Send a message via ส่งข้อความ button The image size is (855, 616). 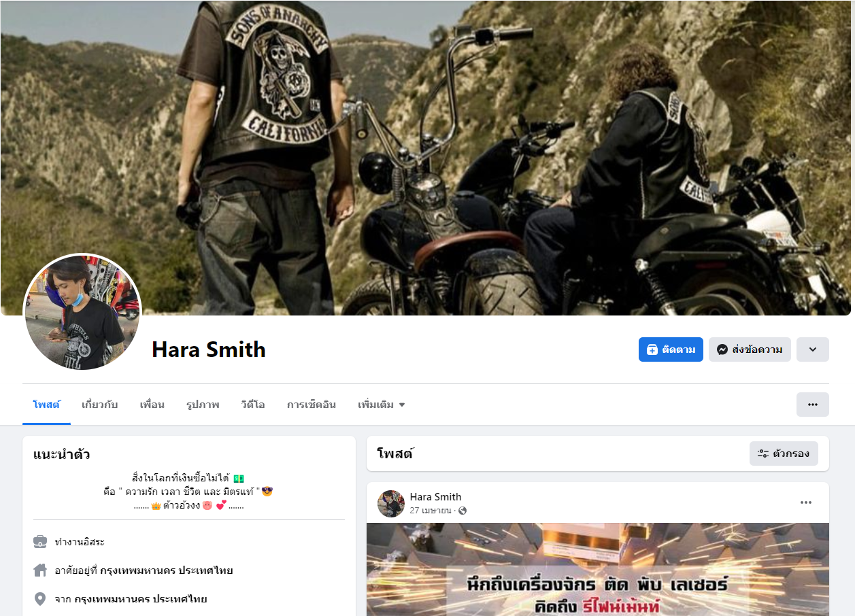(x=750, y=349)
